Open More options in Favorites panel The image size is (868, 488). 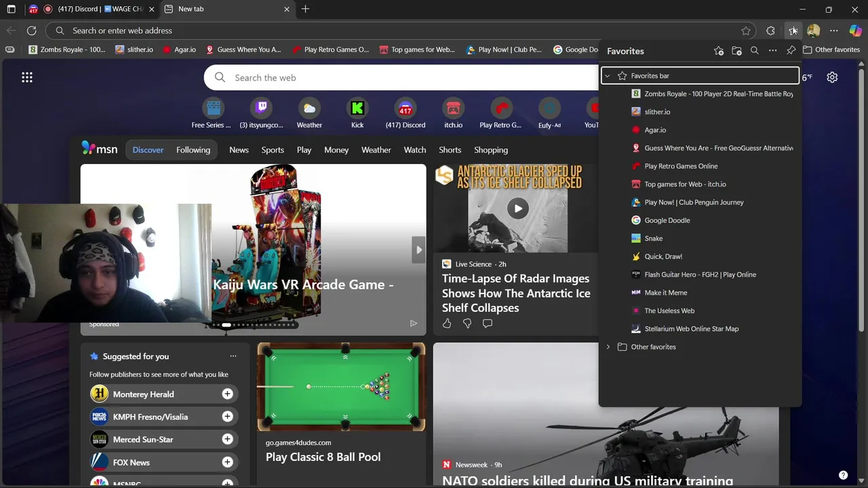[x=772, y=51]
